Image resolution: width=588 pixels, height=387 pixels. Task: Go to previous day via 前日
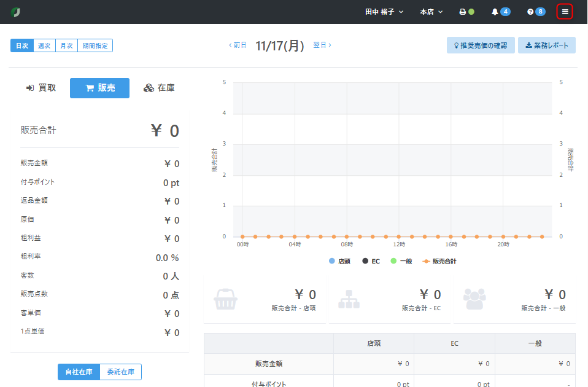238,45
